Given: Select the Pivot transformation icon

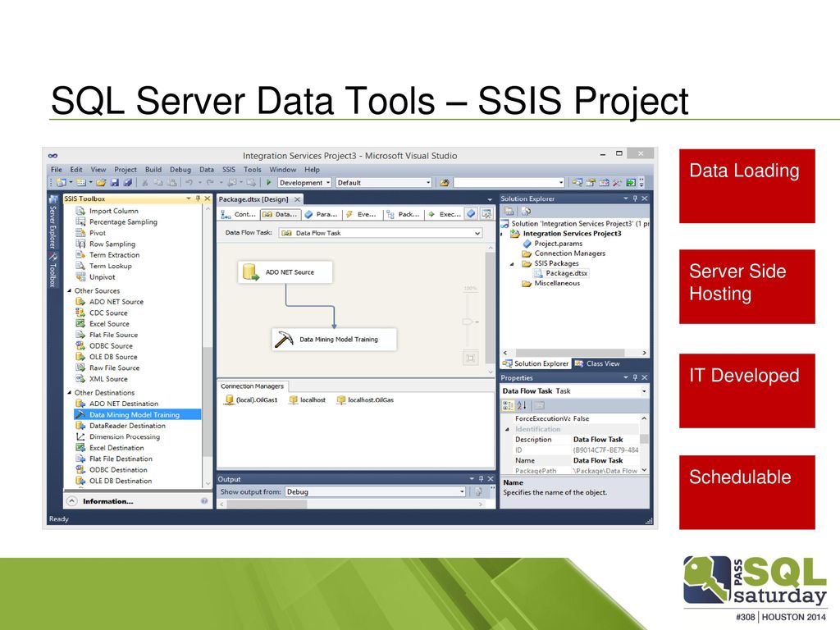Looking at the screenshot, I should [x=80, y=233].
